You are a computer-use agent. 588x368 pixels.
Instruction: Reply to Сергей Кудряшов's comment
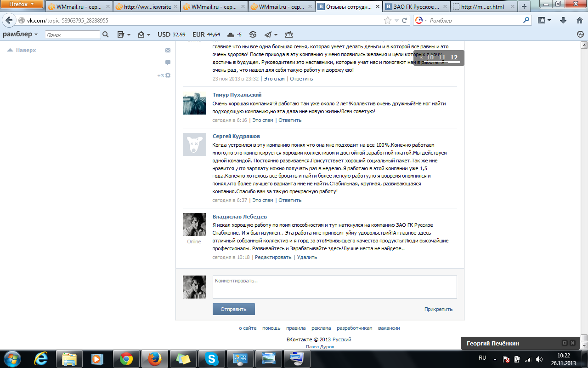pyautogui.click(x=290, y=200)
